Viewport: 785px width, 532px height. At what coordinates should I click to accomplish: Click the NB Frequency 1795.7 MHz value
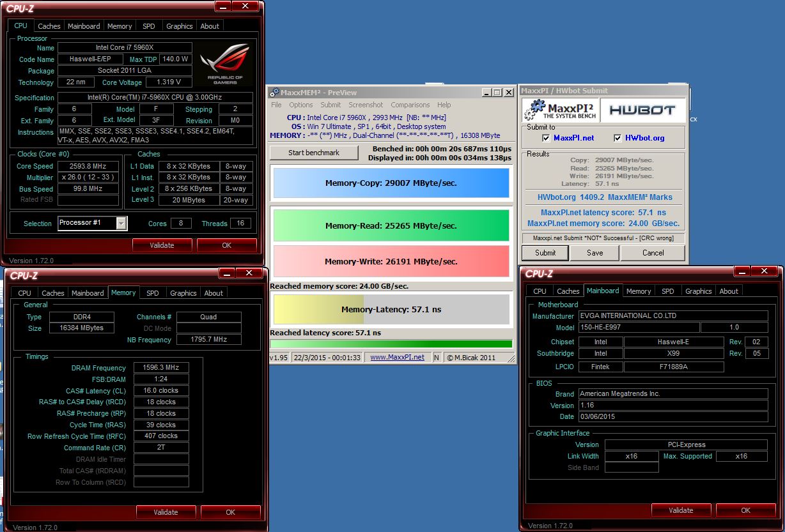click(x=209, y=339)
